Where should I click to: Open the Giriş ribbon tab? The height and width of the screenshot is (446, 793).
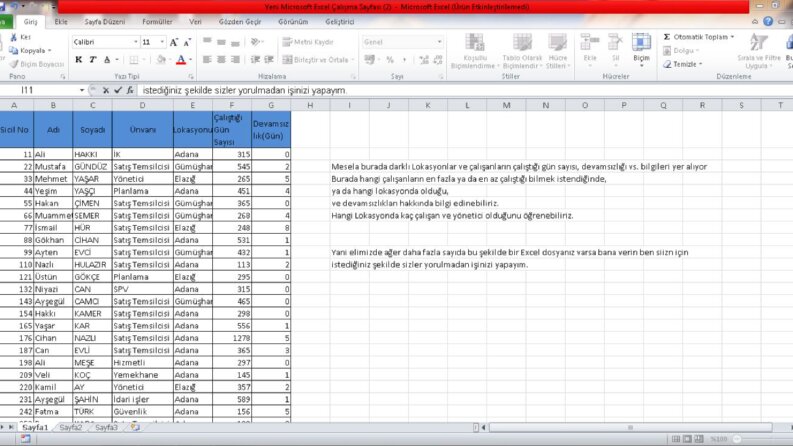[x=30, y=22]
